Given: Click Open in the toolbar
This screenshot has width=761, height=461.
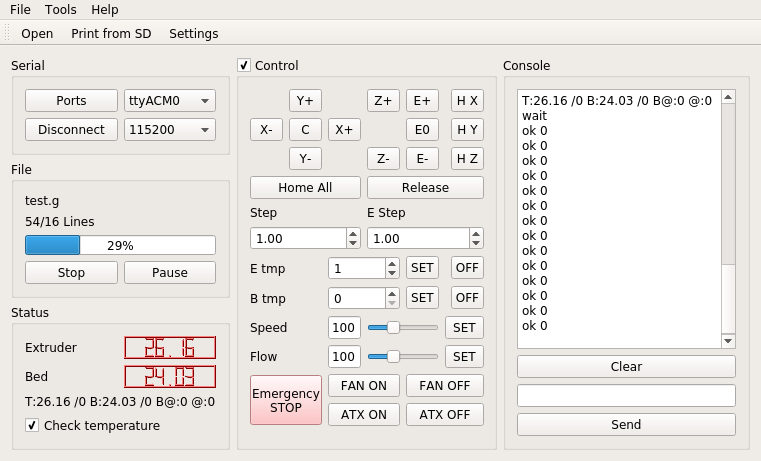Looking at the screenshot, I should (37, 33).
